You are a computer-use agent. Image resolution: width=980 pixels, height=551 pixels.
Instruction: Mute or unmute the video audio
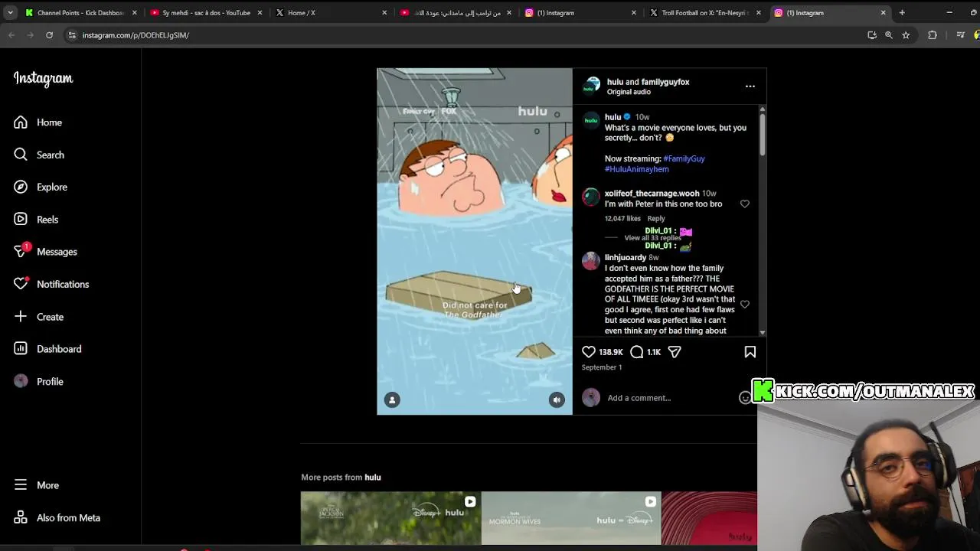[557, 399]
